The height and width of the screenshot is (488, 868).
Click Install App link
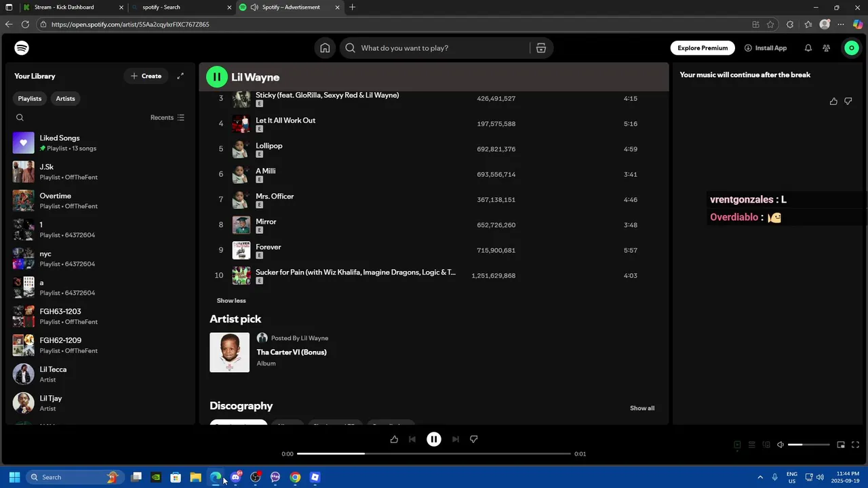[766, 48]
